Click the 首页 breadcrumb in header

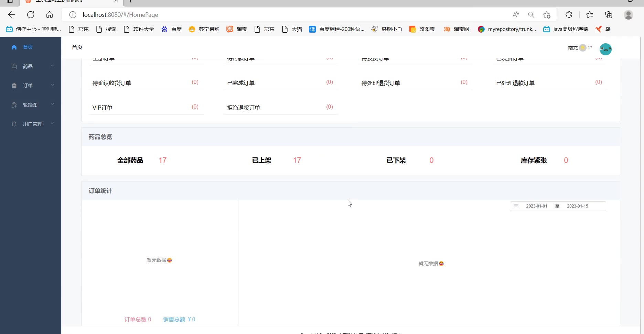(77, 47)
